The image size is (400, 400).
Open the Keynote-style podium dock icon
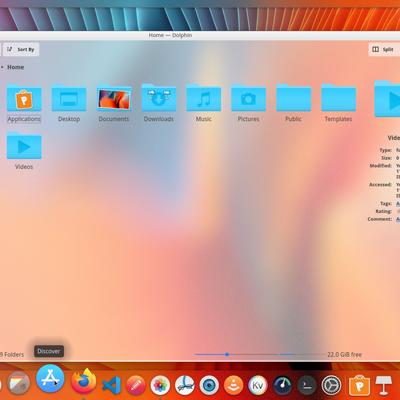tap(384, 385)
